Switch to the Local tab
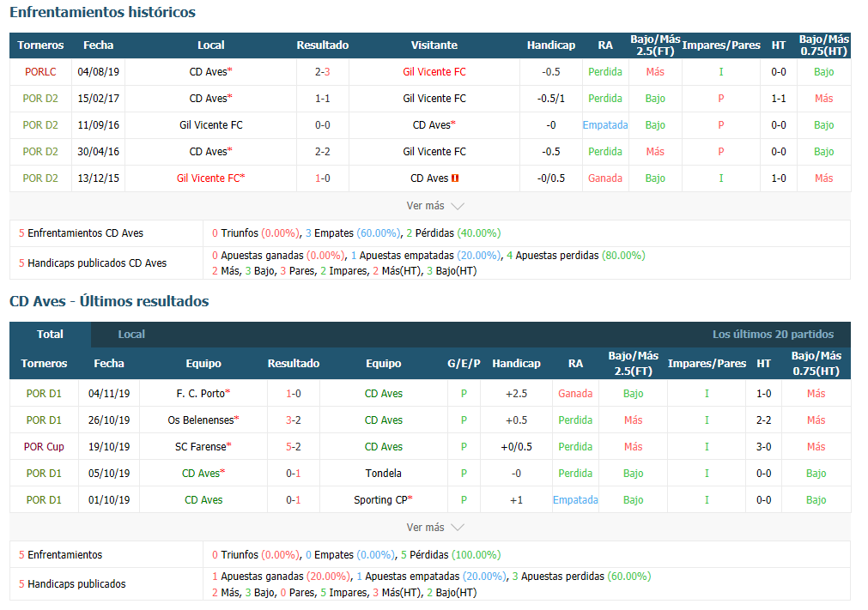 coord(131,334)
